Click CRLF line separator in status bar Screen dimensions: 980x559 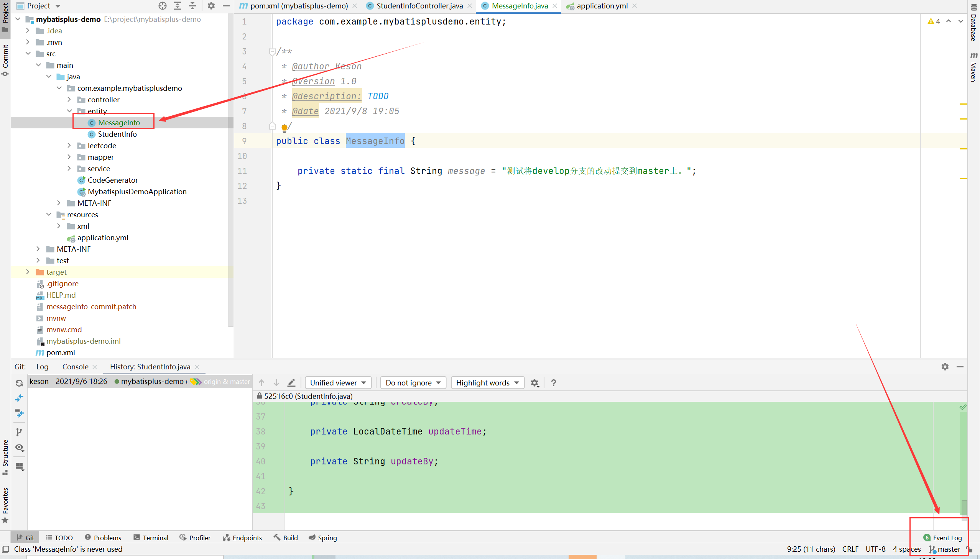(x=850, y=549)
